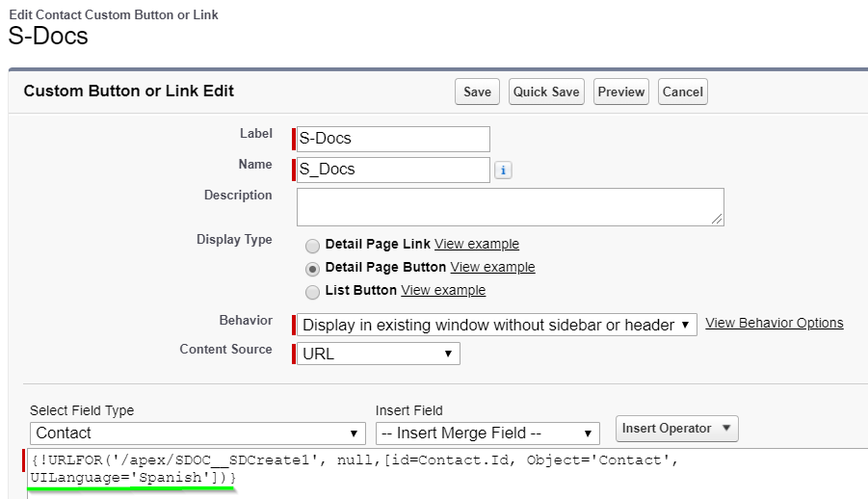Open the Insert Operator menu
868x499 pixels.
pyautogui.click(x=676, y=429)
